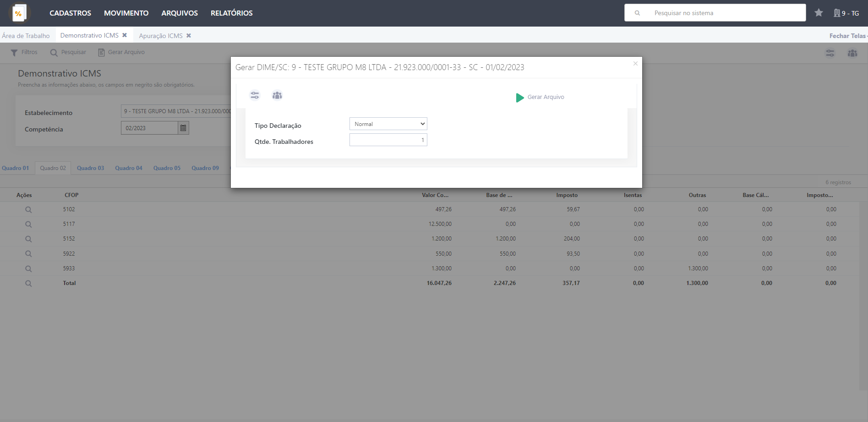Click the 204,00 Imposto cell
This screenshot has width=868, height=422.
coord(572,239)
